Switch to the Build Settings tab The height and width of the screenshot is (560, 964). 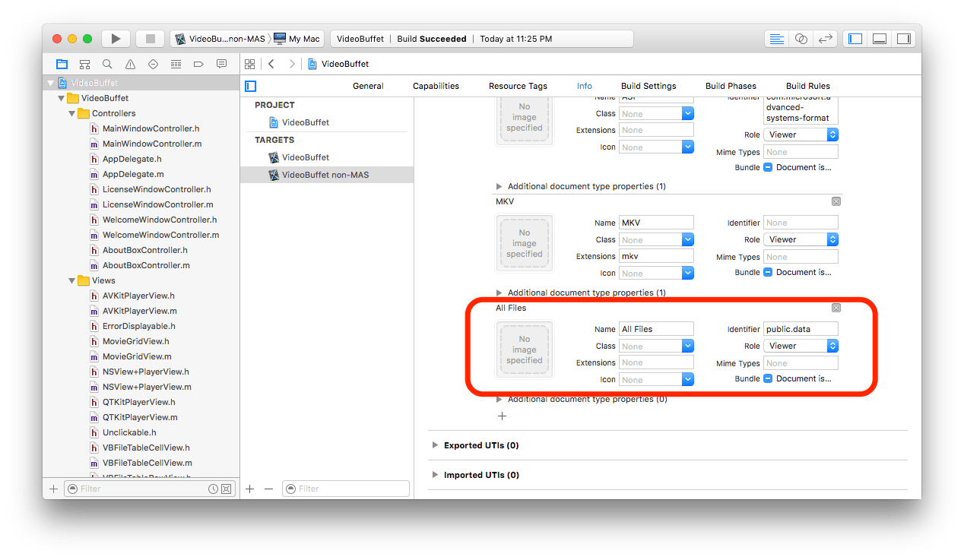point(648,86)
